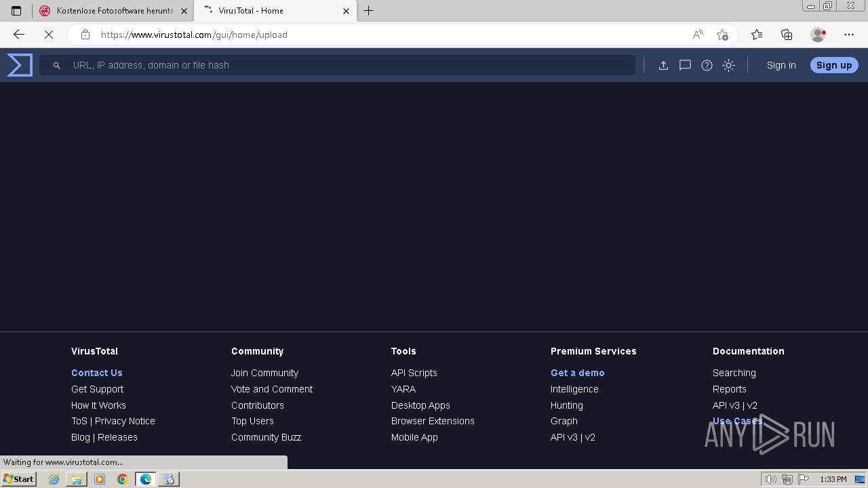View site information lock icon

pos(85,35)
